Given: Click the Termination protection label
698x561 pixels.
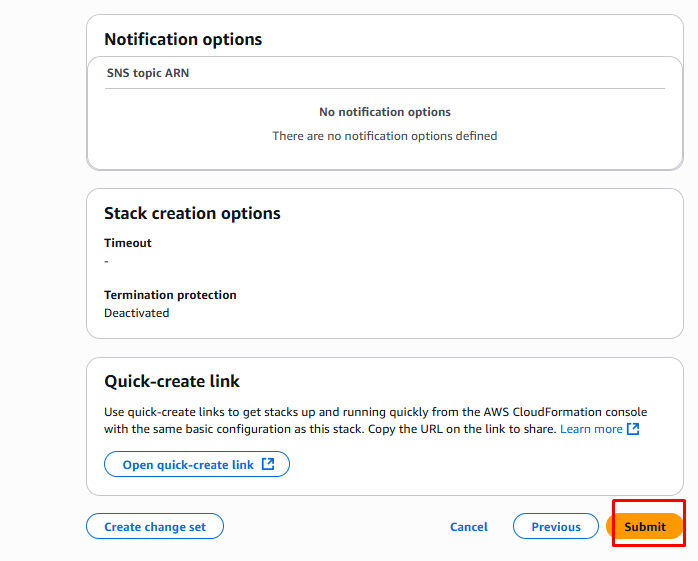Looking at the screenshot, I should point(170,295).
